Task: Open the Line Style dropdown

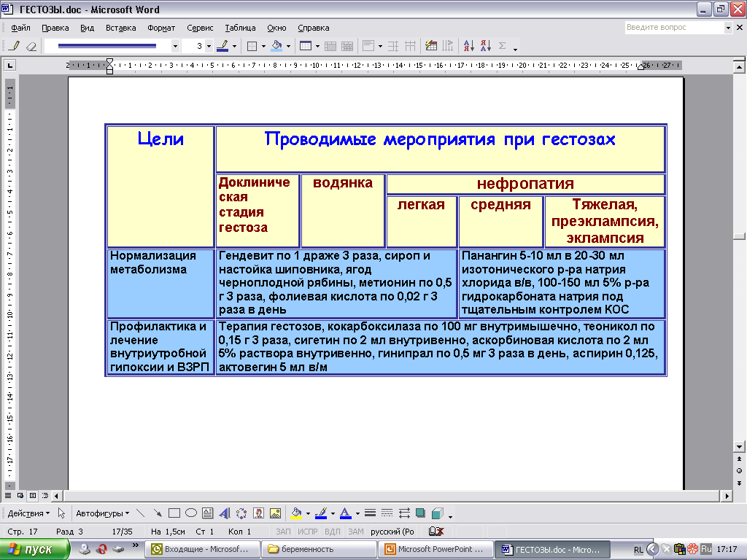Action: (175, 46)
